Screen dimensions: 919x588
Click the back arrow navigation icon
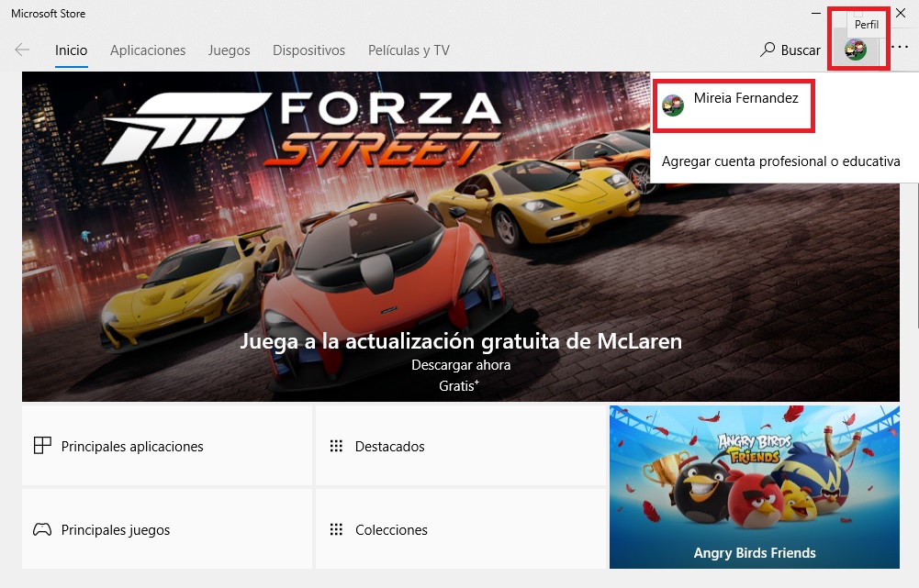point(22,50)
